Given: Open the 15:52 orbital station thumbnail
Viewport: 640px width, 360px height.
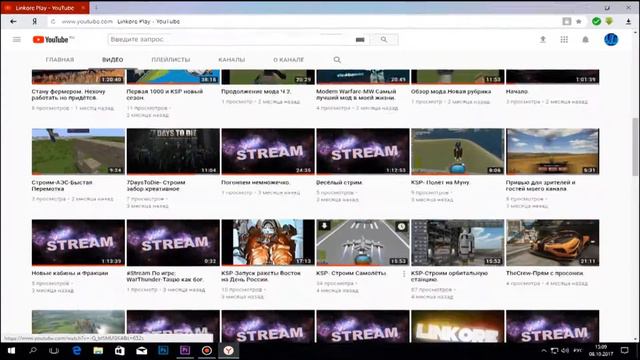Looking at the screenshot, I should coord(458,242).
